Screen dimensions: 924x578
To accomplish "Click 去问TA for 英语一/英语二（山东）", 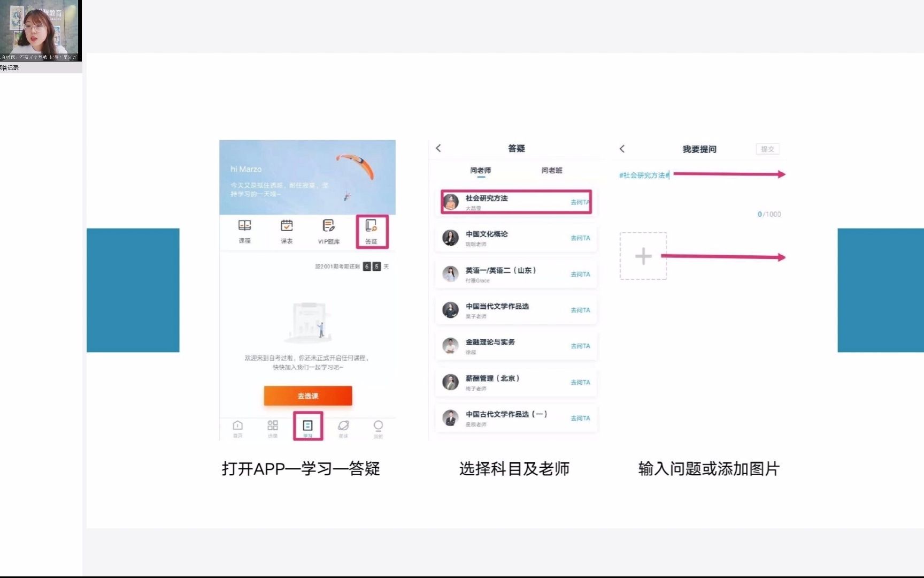I will click(x=580, y=274).
